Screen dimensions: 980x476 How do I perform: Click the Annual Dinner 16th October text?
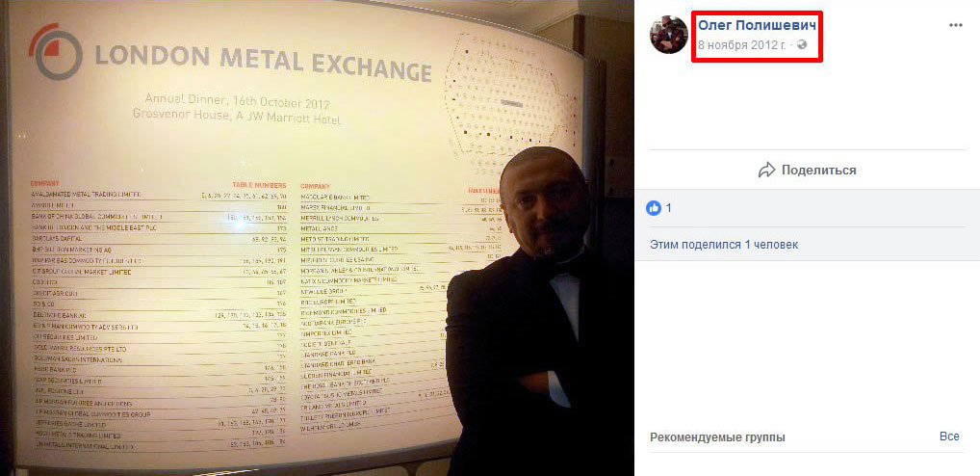pos(237,101)
